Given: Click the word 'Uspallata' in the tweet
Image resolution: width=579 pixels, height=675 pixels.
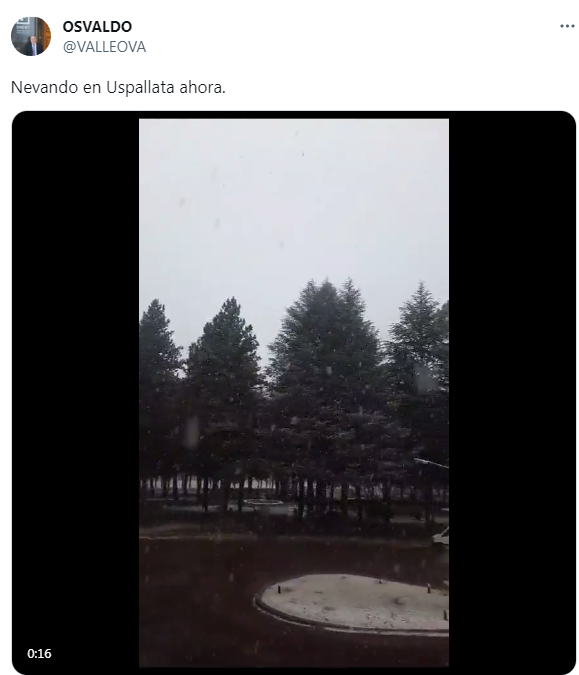Looking at the screenshot, I should [x=140, y=87].
